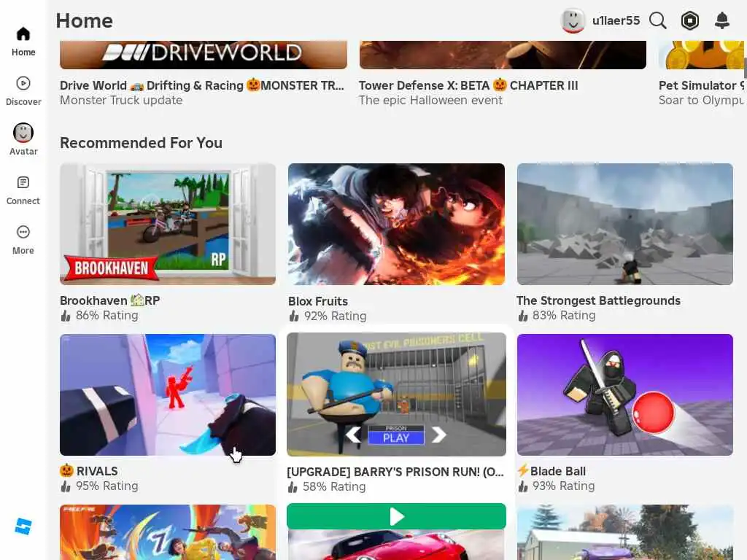The height and width of the screenshot is (560, 747).
Task: Click the "92% Rating" text
Action: [x=336, y=316]
